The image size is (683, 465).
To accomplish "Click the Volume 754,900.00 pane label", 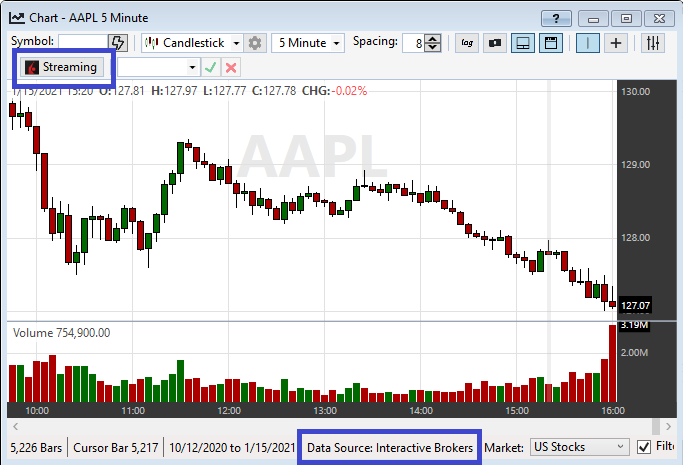I will [61, 333].
